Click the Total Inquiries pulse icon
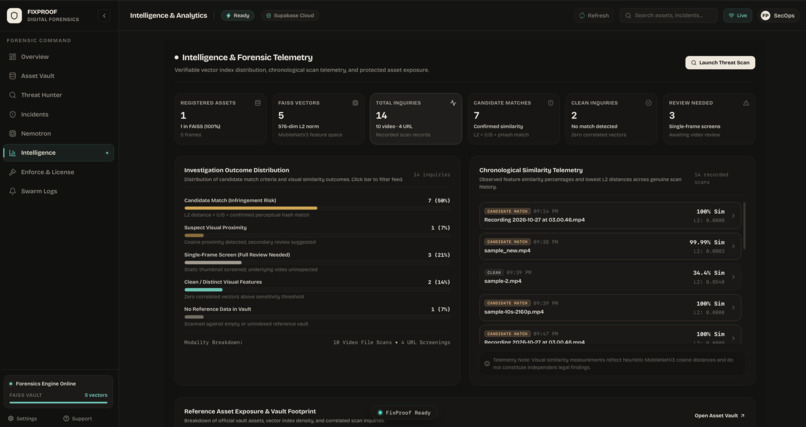Screen dimensions: 806x427 coord(453,103)
